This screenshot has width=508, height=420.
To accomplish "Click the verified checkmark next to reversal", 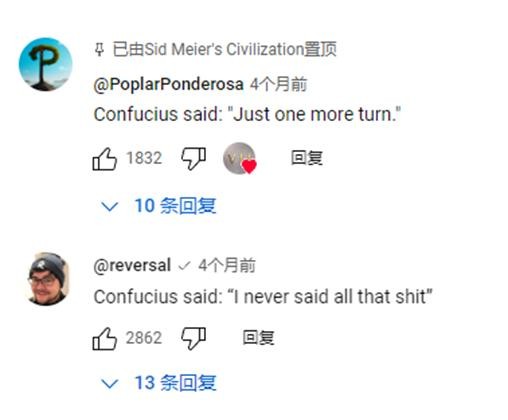I will click(184, 266).
